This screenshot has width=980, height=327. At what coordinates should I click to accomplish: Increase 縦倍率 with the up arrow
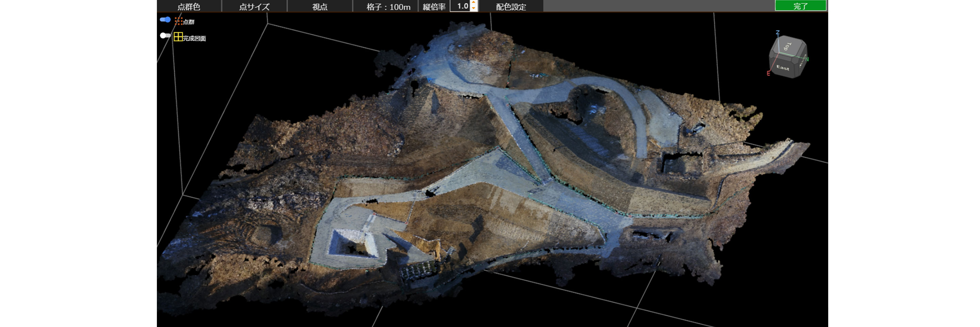click(x=474, y=3)
